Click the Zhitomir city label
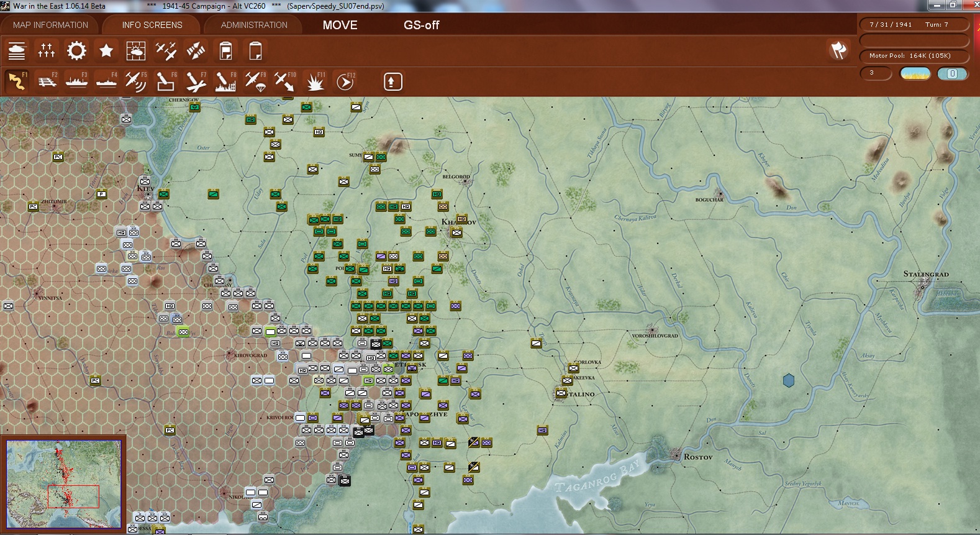980x535 pixels. [x=54, y=201]
